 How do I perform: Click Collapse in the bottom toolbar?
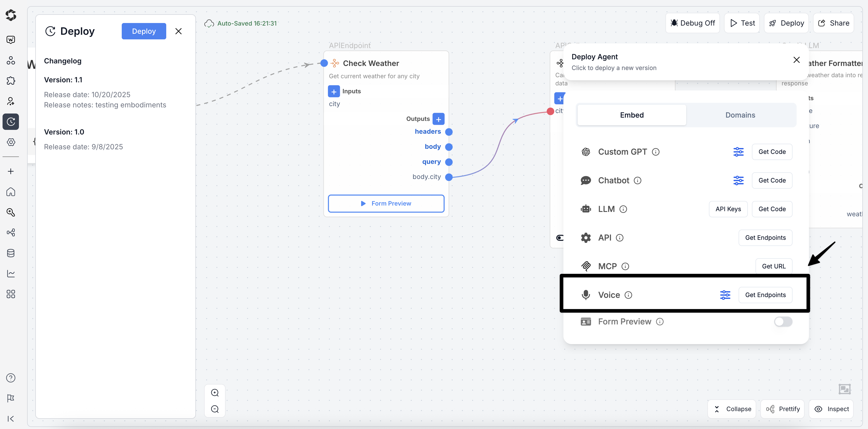(732, 409)
